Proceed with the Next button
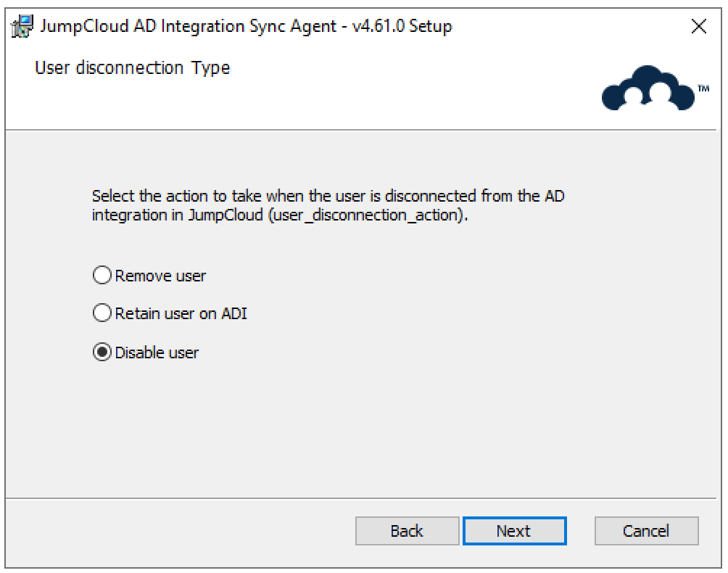 (x=514, y=531)
